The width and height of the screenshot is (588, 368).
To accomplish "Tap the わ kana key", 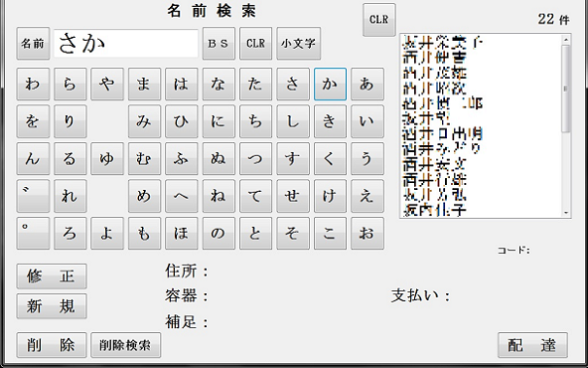I will (x=33, y=85).
